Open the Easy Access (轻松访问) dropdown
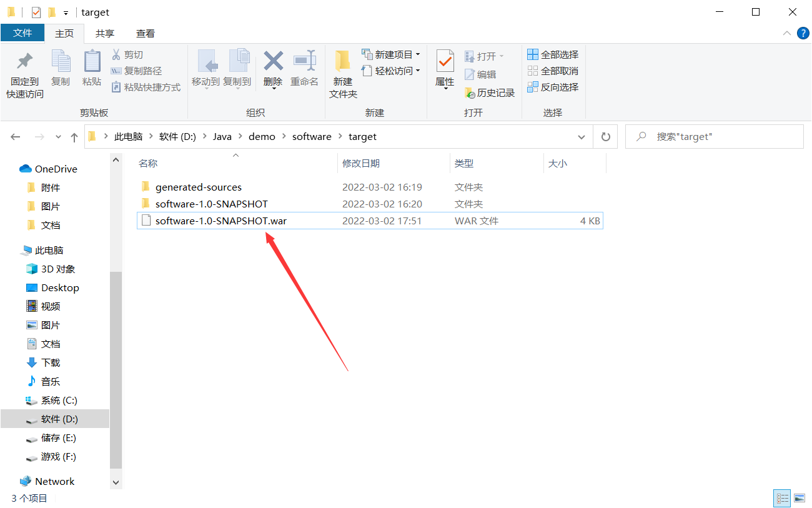The image size is (812, 508). click(x=418, y=71)
